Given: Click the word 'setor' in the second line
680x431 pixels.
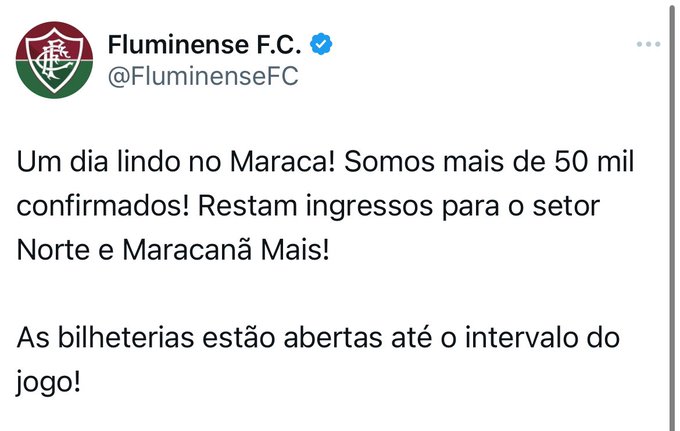Looking at the screenshot, I should point(566,206).
